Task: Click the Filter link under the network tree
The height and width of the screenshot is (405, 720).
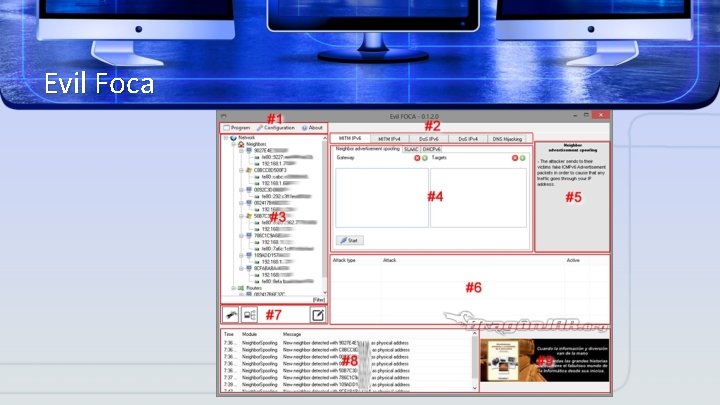Action: (x=319, y=300)
